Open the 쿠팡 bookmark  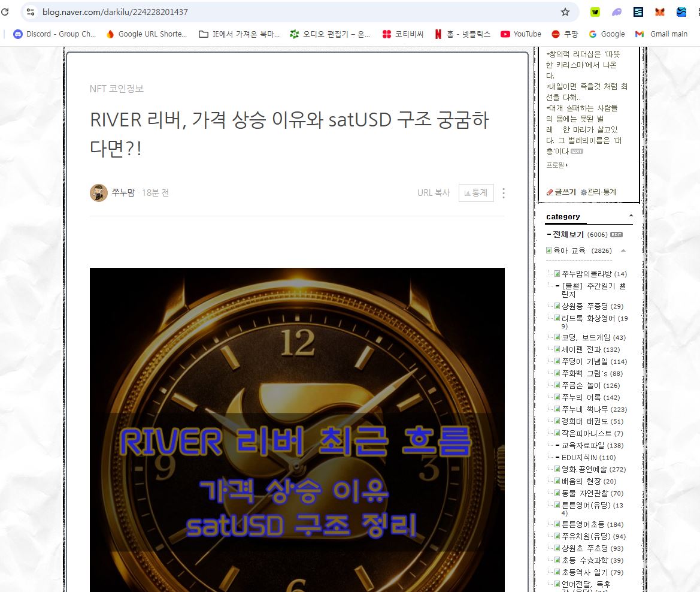[565, 34]
